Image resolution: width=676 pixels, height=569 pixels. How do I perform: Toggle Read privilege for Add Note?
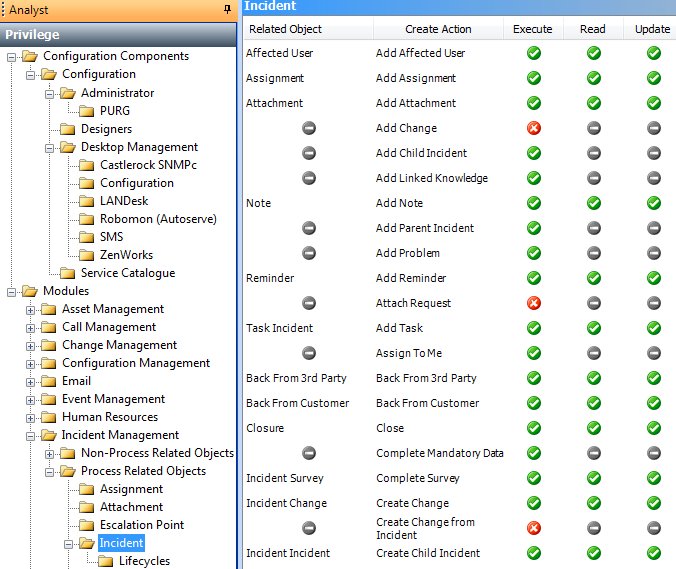point(593,203)
